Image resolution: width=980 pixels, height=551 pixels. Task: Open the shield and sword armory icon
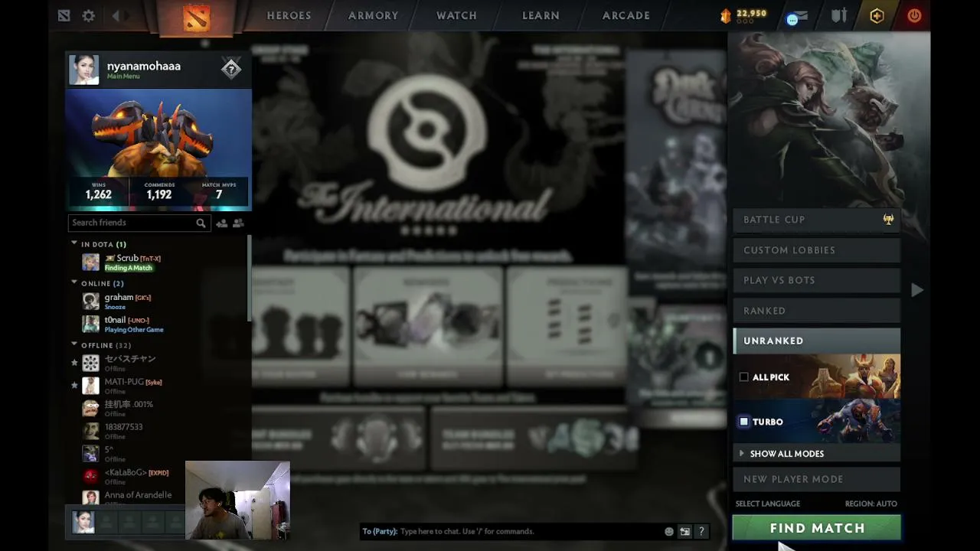pos(839,15)
